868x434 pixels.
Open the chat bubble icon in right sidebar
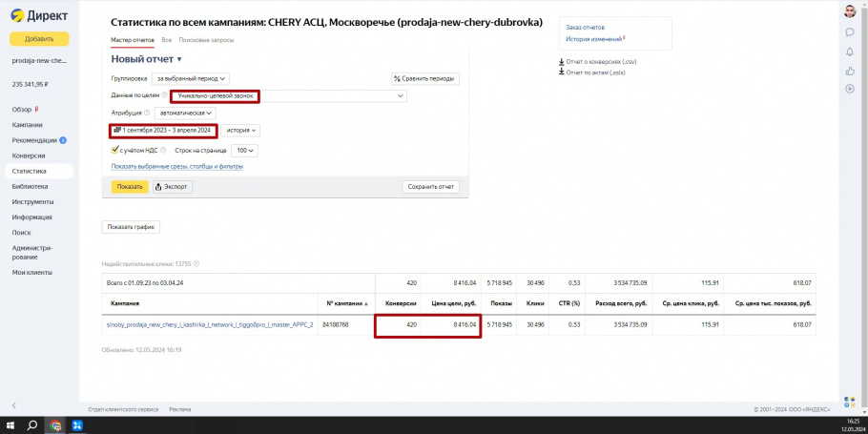tap(849, 32)
